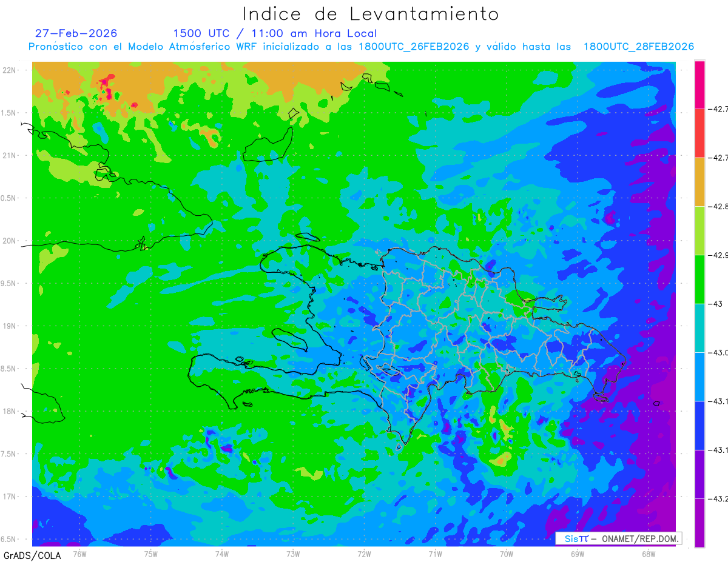Click the '-42.9' legend value

tap(719, 255)
